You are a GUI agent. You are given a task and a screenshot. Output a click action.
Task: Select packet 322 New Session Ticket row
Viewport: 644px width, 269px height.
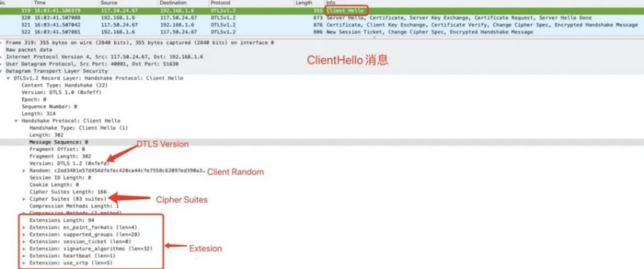(x=322, y=32)
